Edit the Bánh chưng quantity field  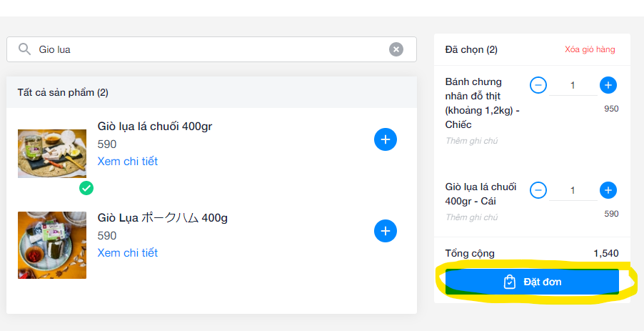click(573, 86)
